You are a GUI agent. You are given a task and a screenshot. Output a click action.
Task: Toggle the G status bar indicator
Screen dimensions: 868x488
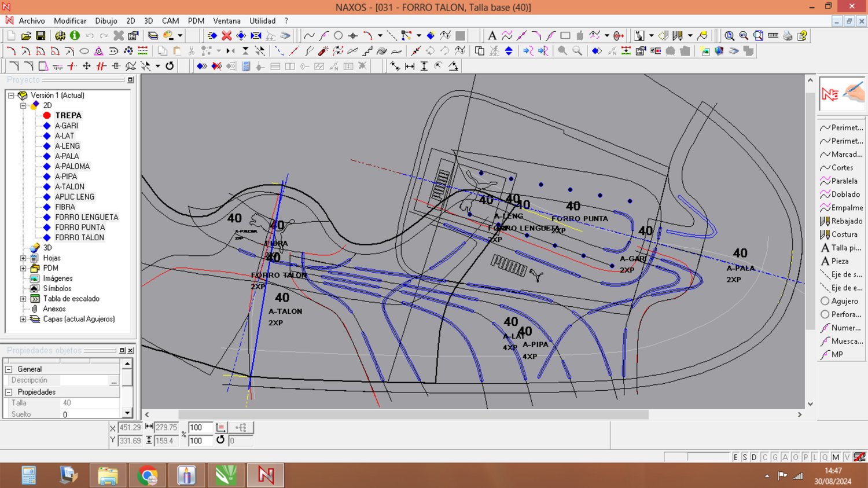(x=775, y=457)
